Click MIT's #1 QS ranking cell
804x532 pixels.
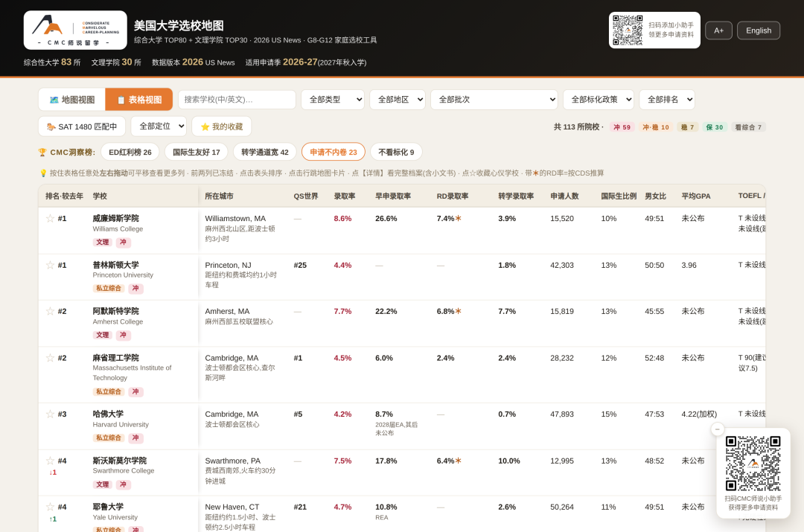299,358
